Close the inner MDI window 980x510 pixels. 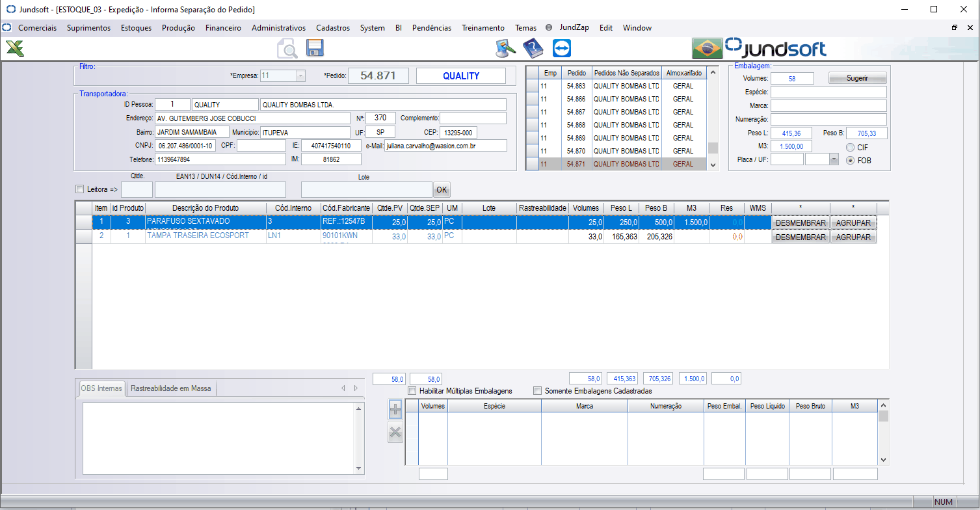coord(971,28)
